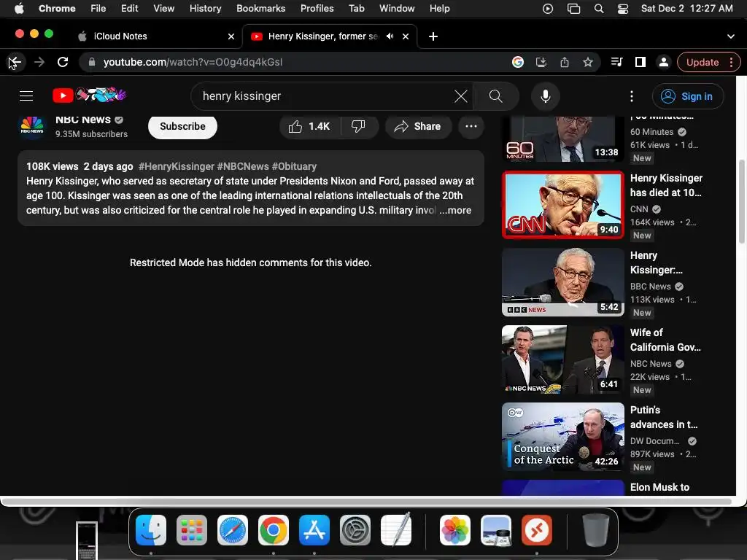Open the Profiles menu
The image size is (747, 560).
coord(317,9)
